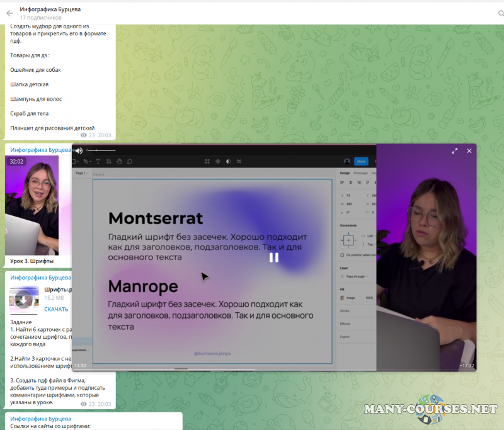Pause the playing video

[274, 257]
